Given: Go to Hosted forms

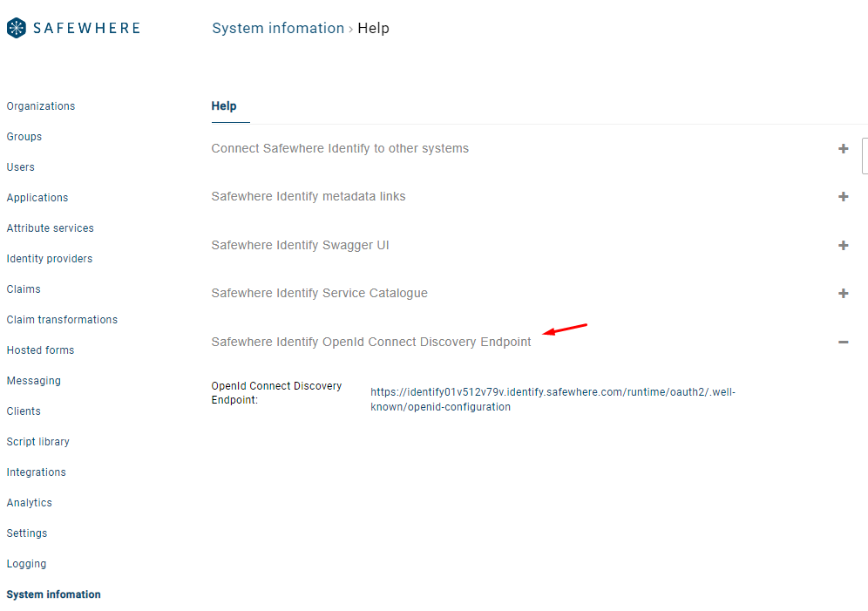Looking at the screenshot, I should 40,350.
